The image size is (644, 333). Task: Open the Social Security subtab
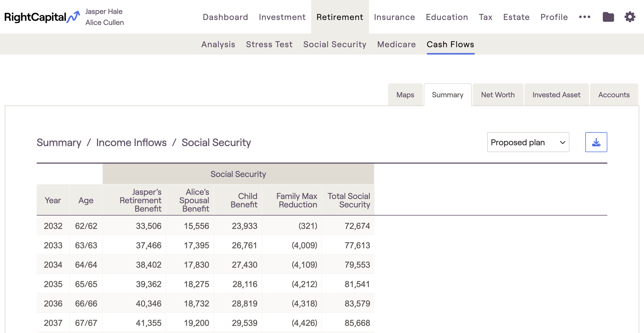(x=334, y=44)
